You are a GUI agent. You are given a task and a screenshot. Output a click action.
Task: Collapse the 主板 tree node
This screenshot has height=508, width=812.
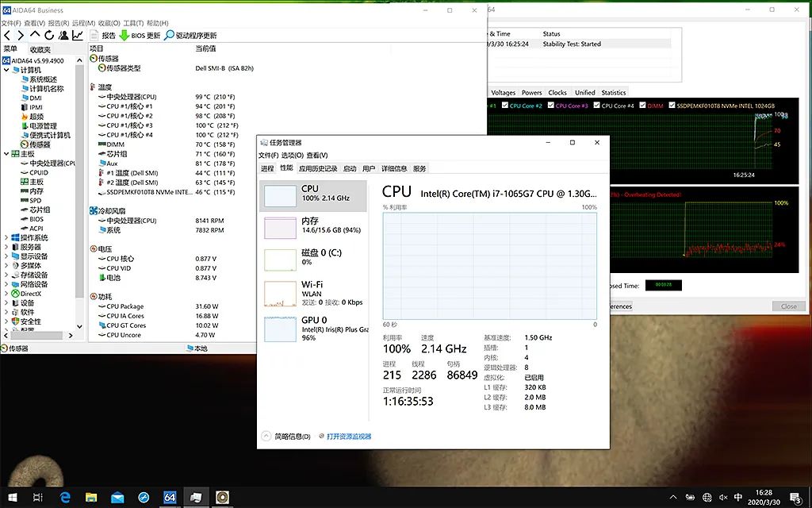point(6,154)
